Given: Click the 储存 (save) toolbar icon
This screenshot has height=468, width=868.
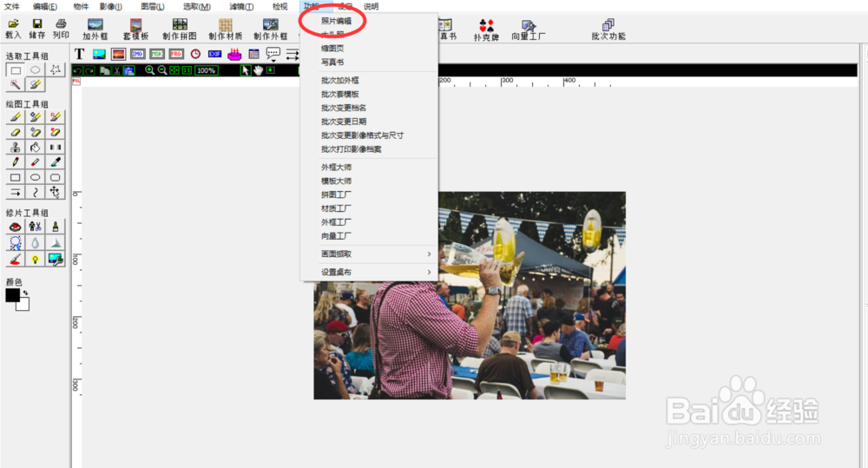Looking at the screenshot, I should coord(37,29).
